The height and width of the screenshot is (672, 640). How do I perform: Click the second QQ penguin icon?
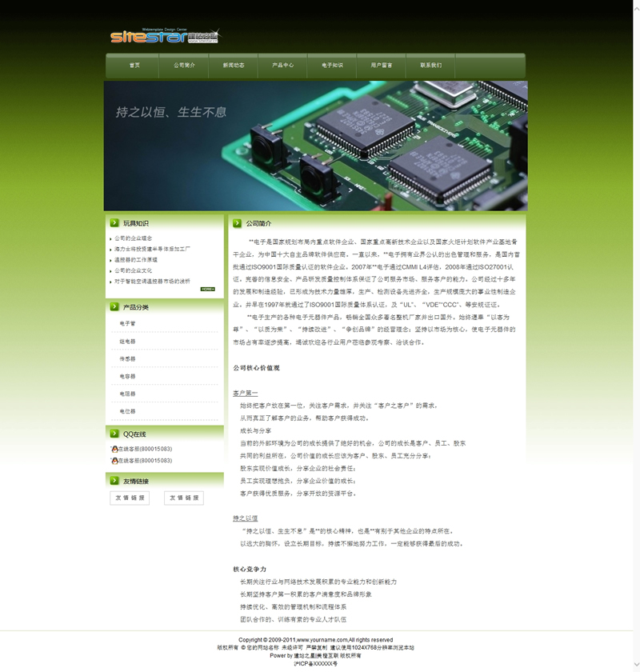114,461
